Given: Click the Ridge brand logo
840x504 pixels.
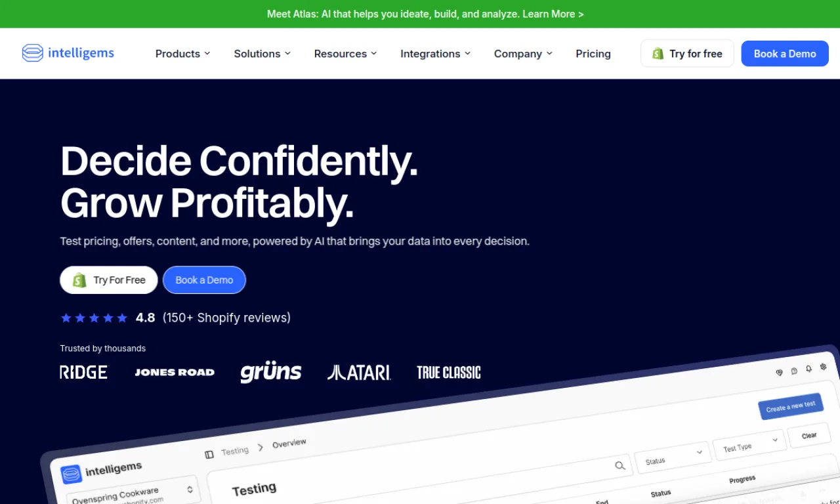Looking at the screenshot, I should point(83,373).
